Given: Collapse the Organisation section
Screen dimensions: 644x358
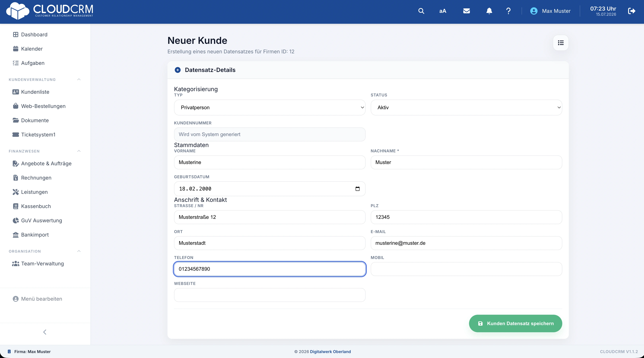Looking at the screenshot, I should click(79, 251).
